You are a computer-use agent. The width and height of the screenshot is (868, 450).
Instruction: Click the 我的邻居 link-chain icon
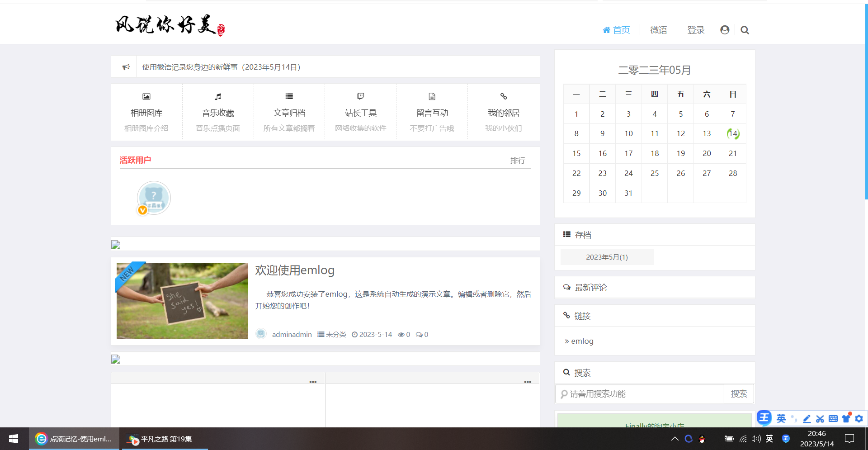tap(504, 96)
